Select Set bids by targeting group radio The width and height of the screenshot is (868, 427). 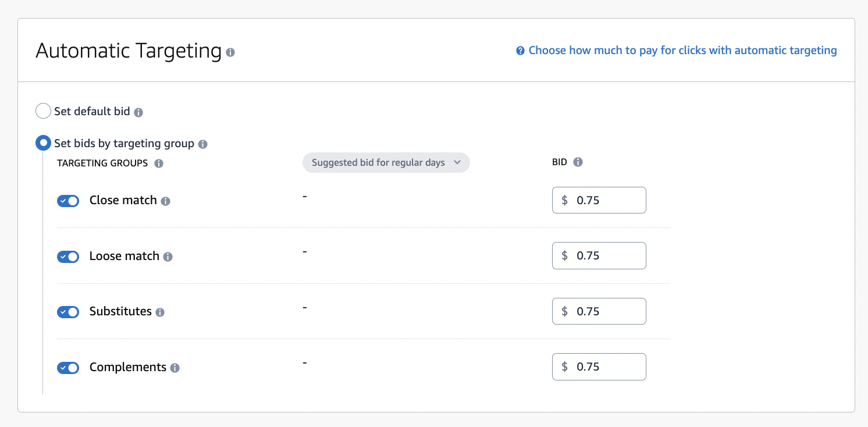pyautogui.click(x=43, y=143)
